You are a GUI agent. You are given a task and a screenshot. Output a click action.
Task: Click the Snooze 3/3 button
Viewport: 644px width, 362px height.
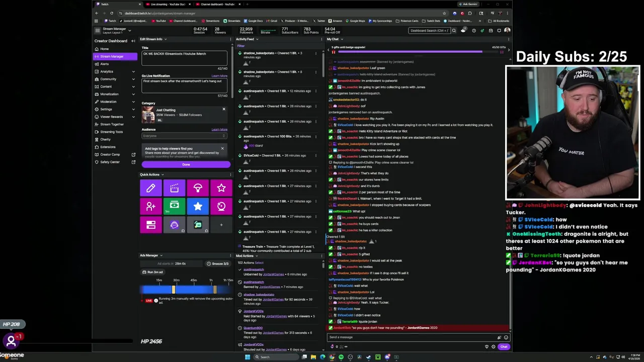(x=217, y=263)
